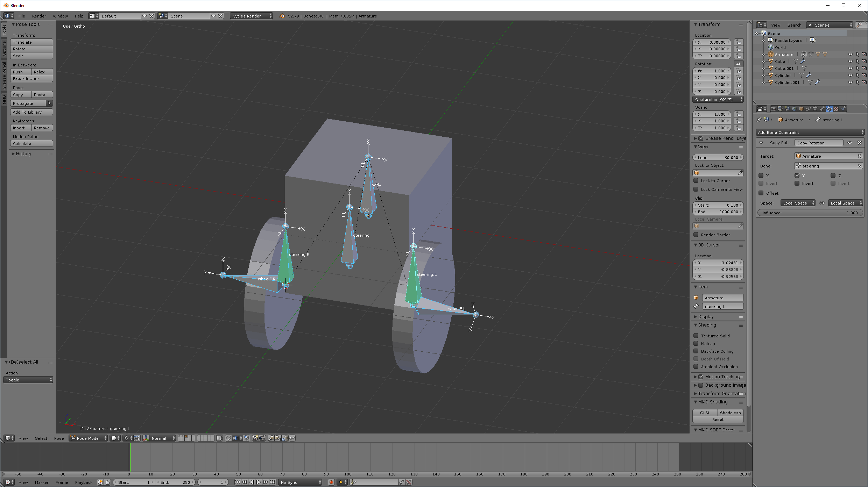The width and height of the screenshot is (868, 487).
Task: Open the Bone properties tab
Action: [822, 109]
